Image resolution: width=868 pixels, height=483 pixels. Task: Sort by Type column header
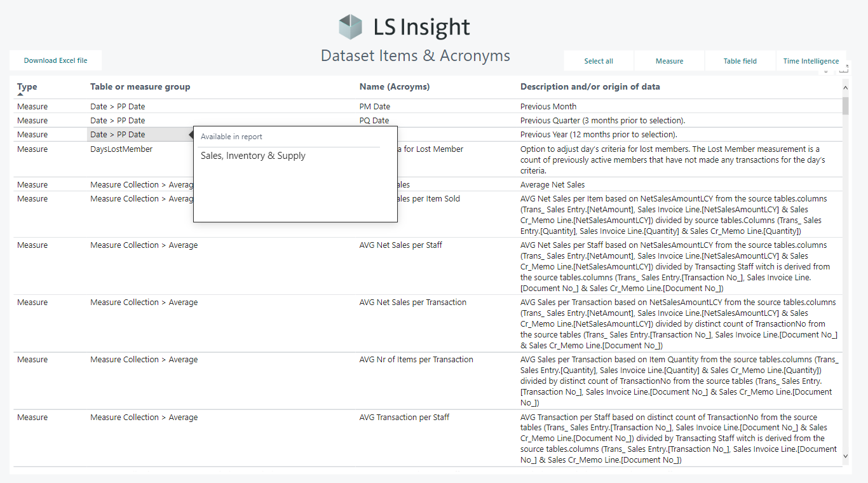pos(27,86)
